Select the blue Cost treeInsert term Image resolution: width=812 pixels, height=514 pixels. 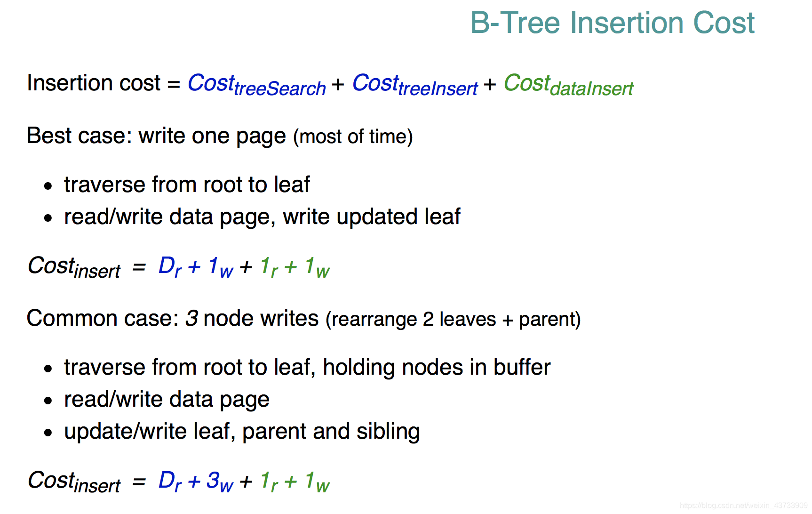point(415,85)
